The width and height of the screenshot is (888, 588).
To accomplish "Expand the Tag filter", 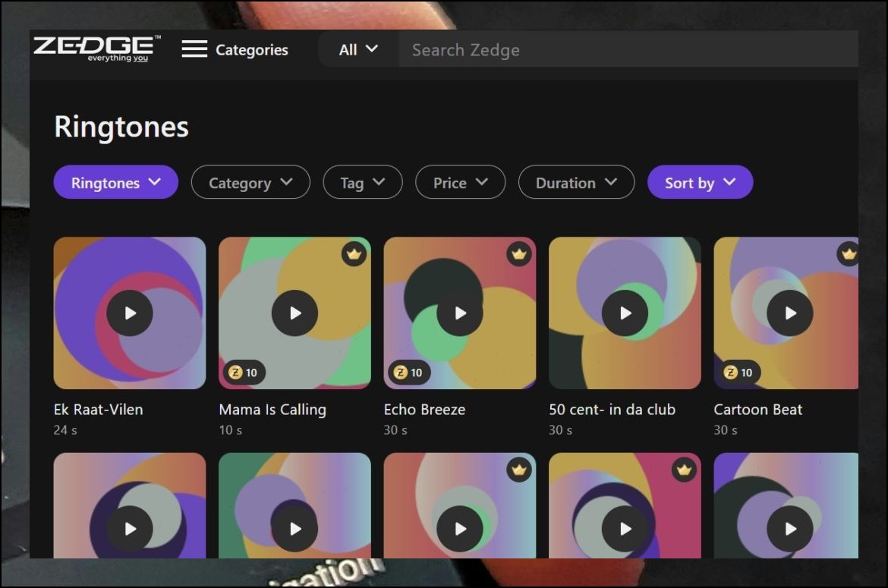I will coord(363,182).
